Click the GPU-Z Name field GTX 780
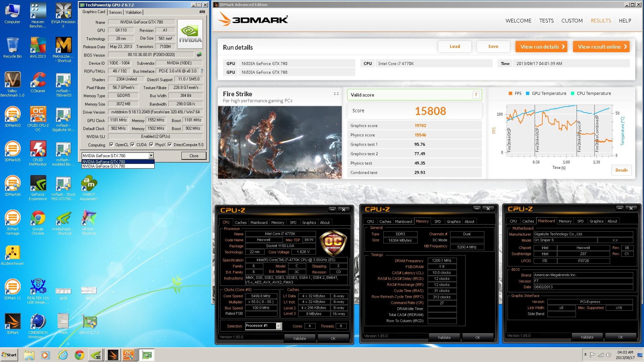644x362 pixels. coord(142,22)
